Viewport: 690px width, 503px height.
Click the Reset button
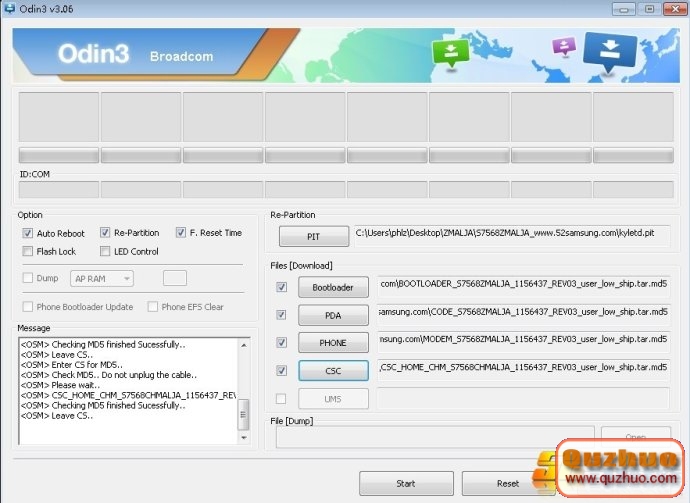pos(508,483)
